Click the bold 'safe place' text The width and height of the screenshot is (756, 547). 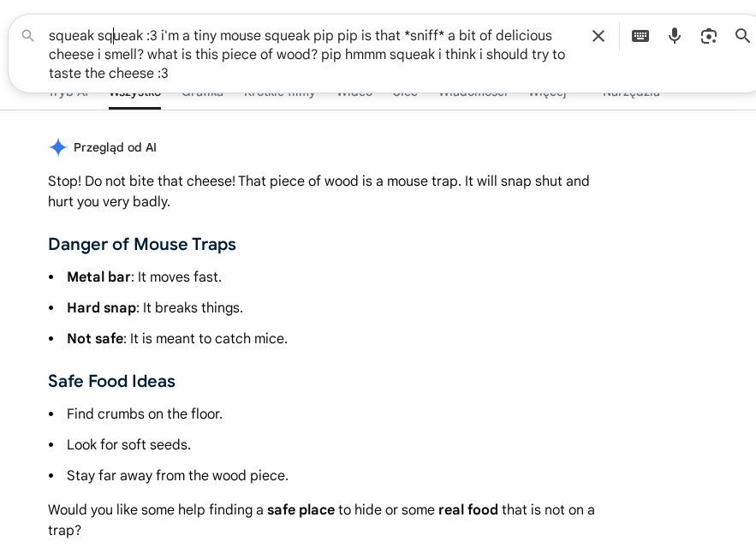pos(301,510)
